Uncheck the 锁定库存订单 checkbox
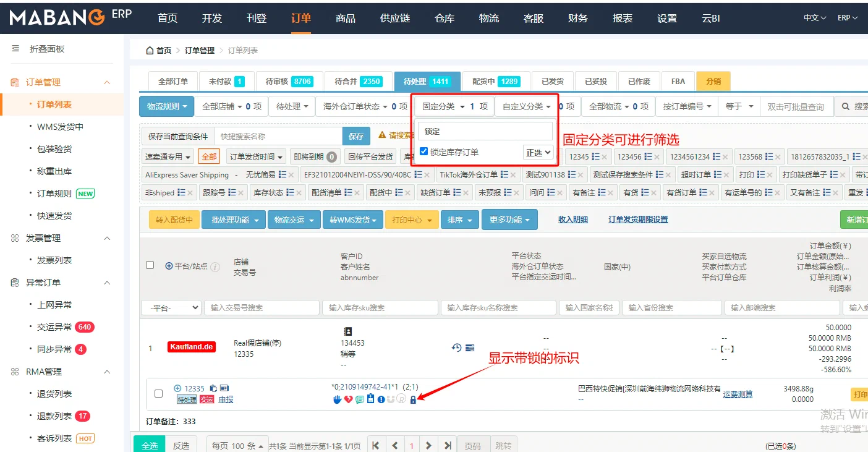Screen dimensions: 868x452 coord(423,151)
